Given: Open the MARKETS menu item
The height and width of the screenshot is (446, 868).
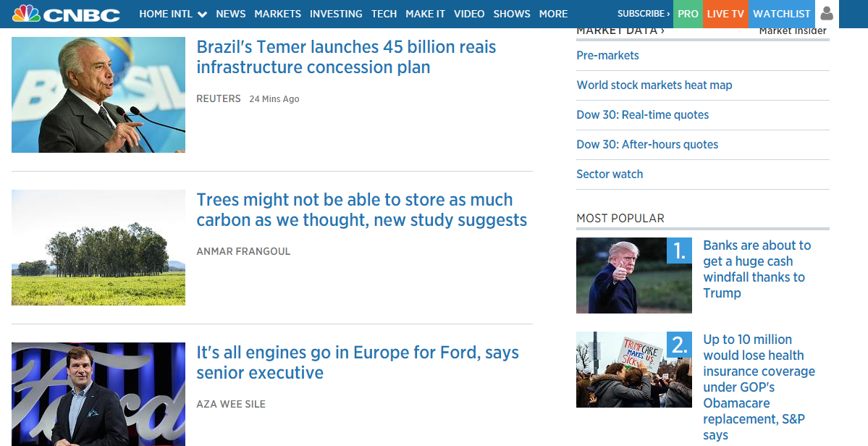Looking at the screenshot, I should 277,14.
